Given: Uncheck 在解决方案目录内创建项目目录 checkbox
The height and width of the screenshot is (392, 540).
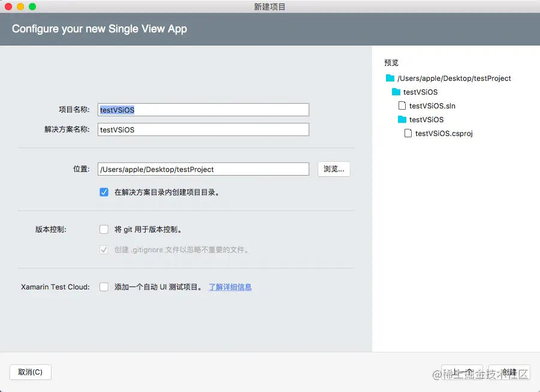Looking at the screenshot, I should click(x=104, y=192).
